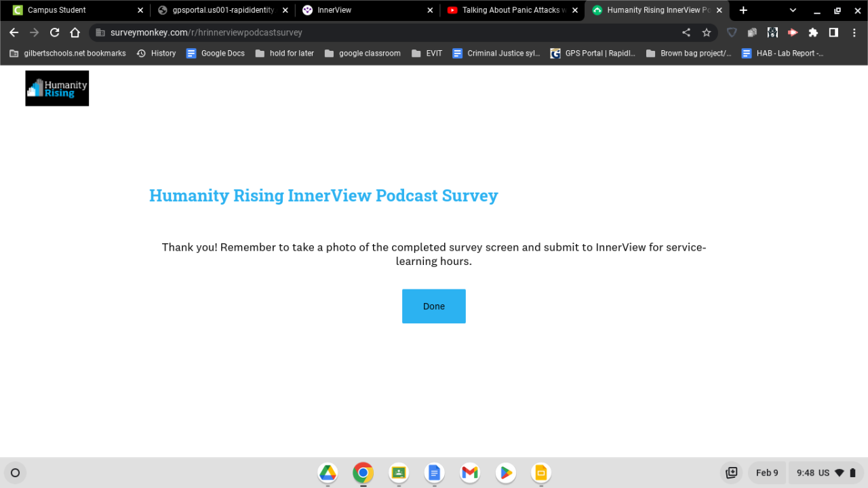The image size is (868, 488).
Task: Expand the tab search dropdown
Action: click(x=793, y=10)
